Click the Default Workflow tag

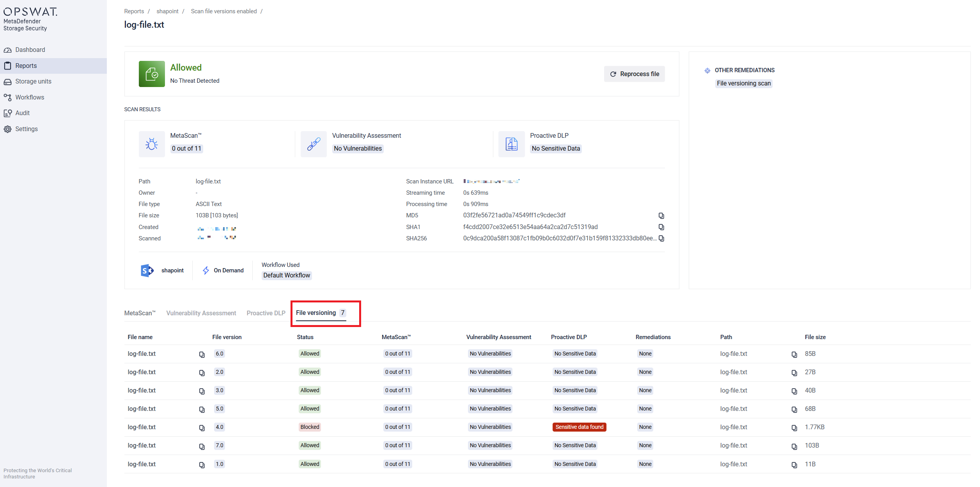pos(286,275)
